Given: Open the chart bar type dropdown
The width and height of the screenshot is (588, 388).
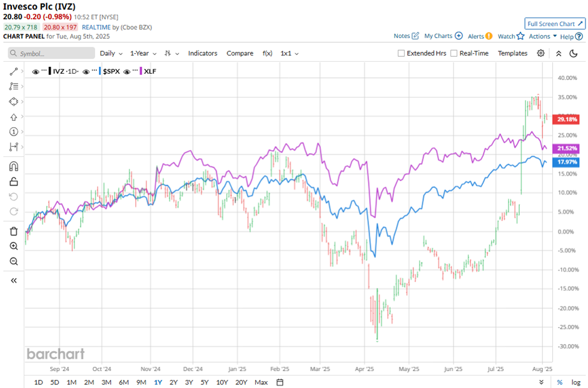Looking at the screenshot, I should click(171, 53).
